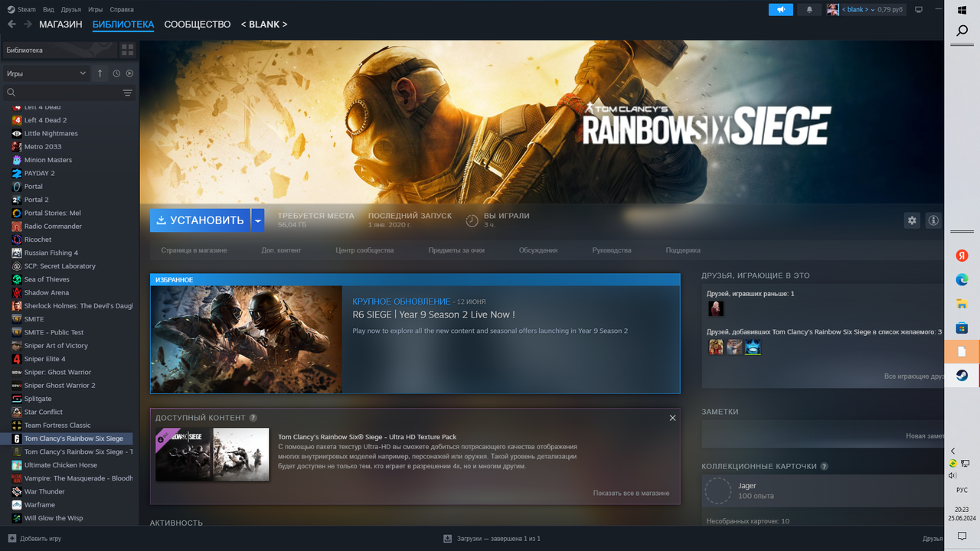Click help icon beside Доступный контент
The width and height of the screenshot is (980, 551).
point(253,418)
